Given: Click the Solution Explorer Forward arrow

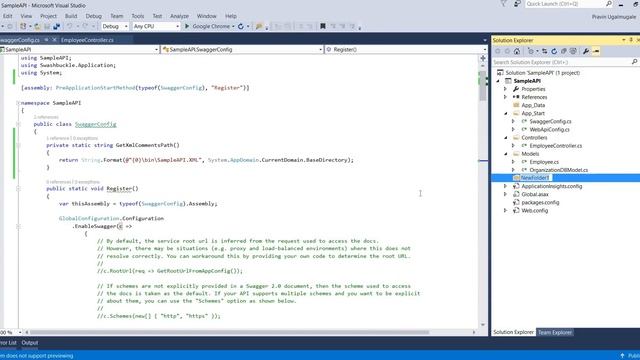Looking at the screenshot, I should (x=507, y=51).
